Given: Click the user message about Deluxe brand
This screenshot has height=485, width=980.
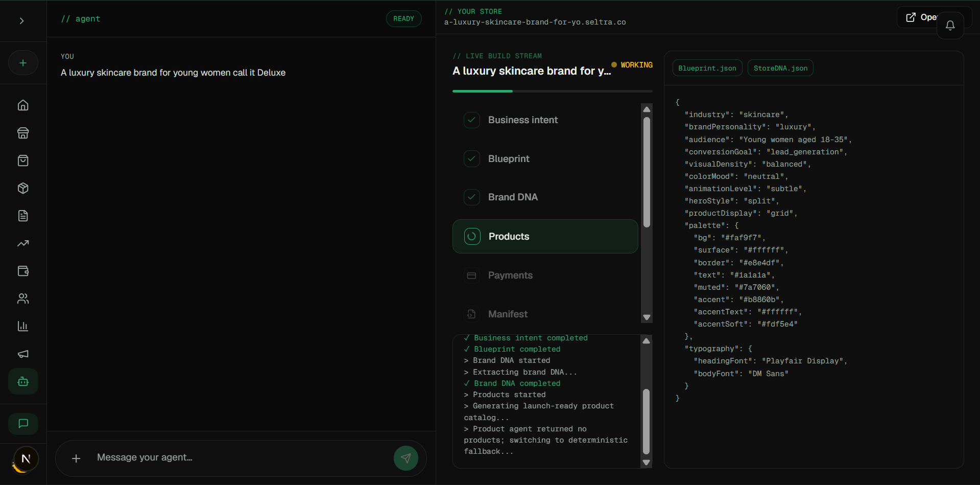Looking at the screenshot, I should point(173,73).
